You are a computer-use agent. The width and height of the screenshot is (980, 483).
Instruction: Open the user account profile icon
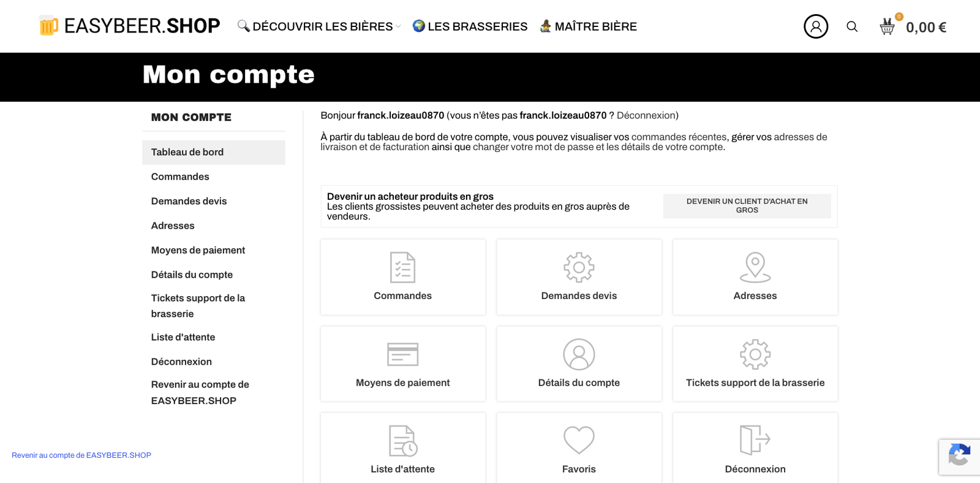[815, 26]
